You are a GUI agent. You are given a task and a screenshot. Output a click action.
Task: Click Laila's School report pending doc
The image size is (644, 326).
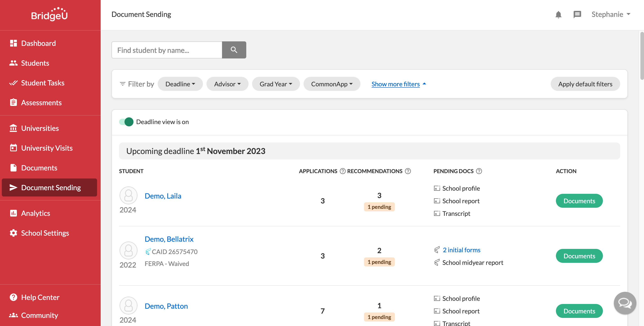[461, 201]
